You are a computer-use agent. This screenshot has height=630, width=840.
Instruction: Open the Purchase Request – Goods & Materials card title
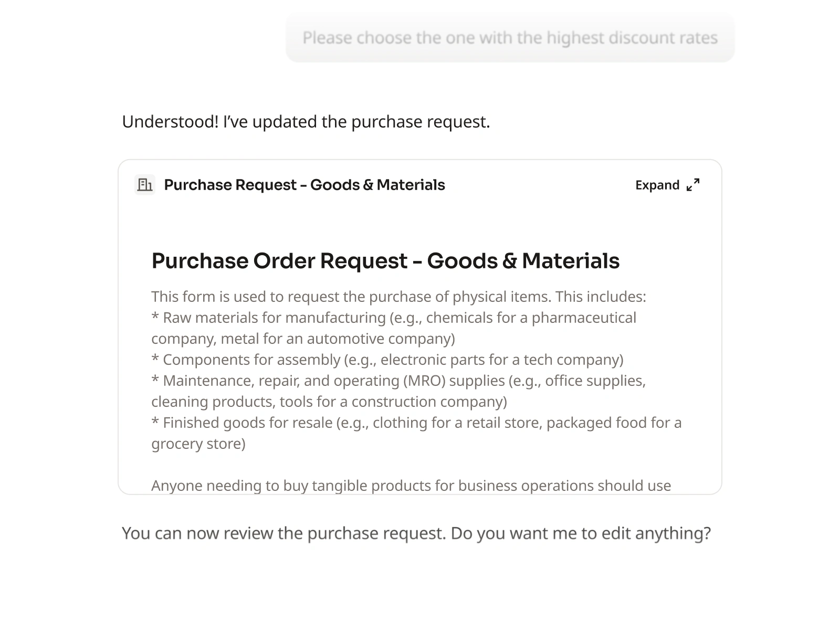tap(304, 185)
